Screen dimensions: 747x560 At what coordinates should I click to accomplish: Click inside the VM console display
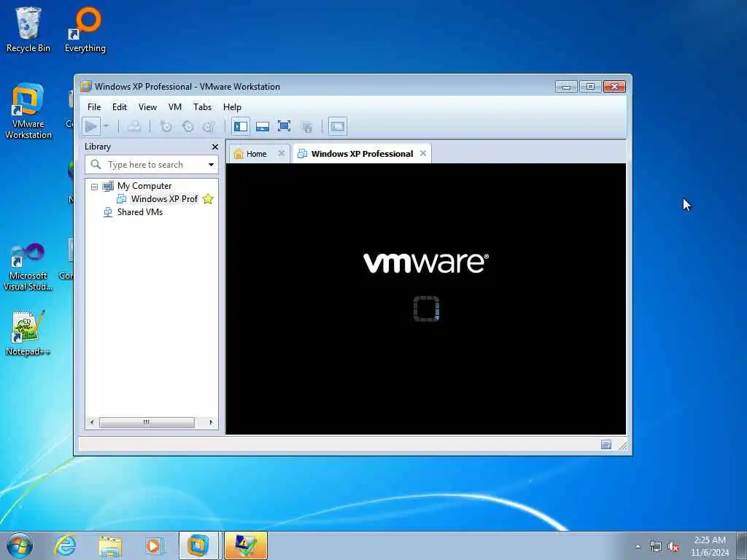[x=425, y=298]
